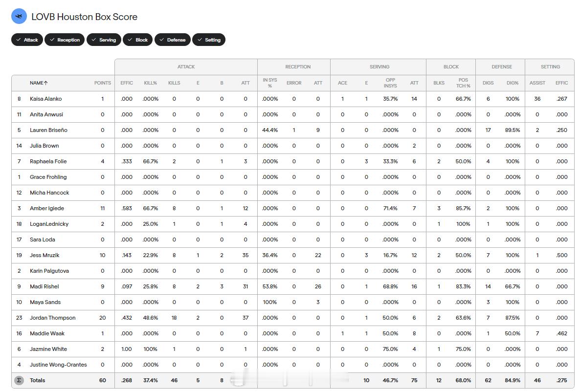Toggle the Serving stats filter chip
Image resolution: width=580 pixels, height=392 pixels.
(x=104, y=40)
